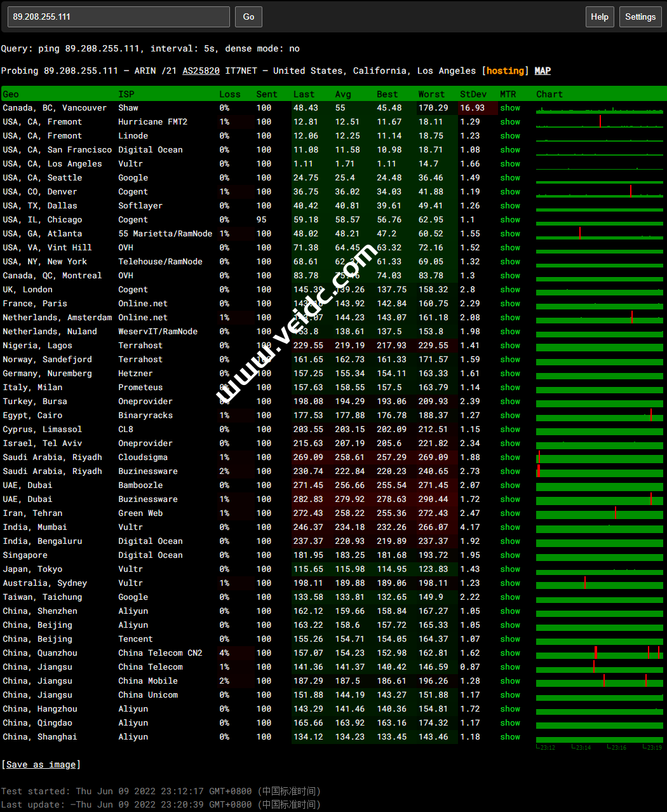This screenshot has height=812, width=667.
Task: Click the Singapore Digital Ocean latency chart
Action: click(599, 555)
